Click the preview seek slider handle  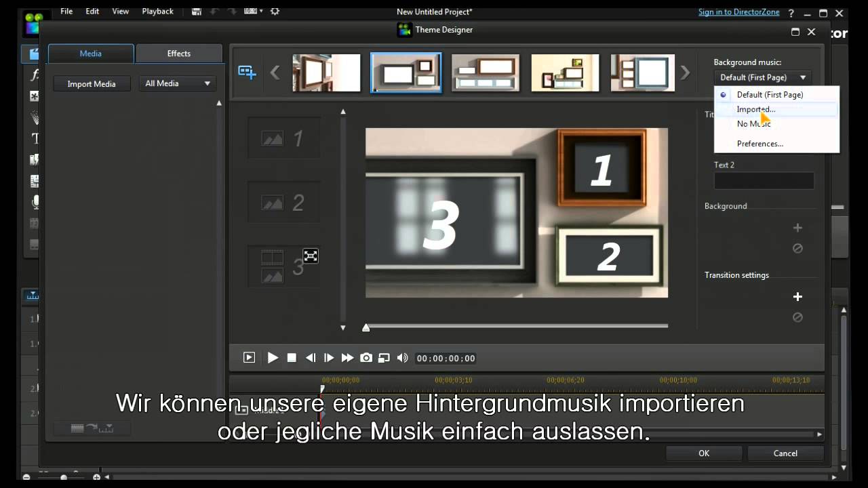tap(366, 327)
